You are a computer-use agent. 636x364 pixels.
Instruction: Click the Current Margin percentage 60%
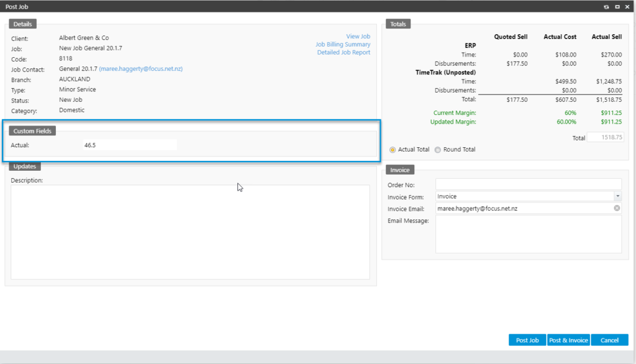point(570,113)
